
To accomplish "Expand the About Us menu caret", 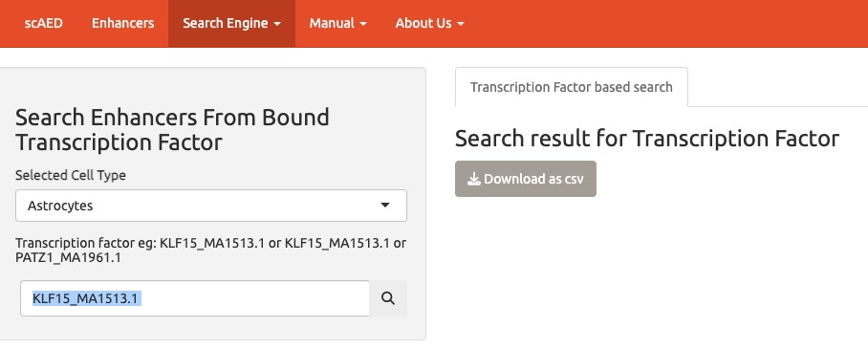I will tap(461, 24).
